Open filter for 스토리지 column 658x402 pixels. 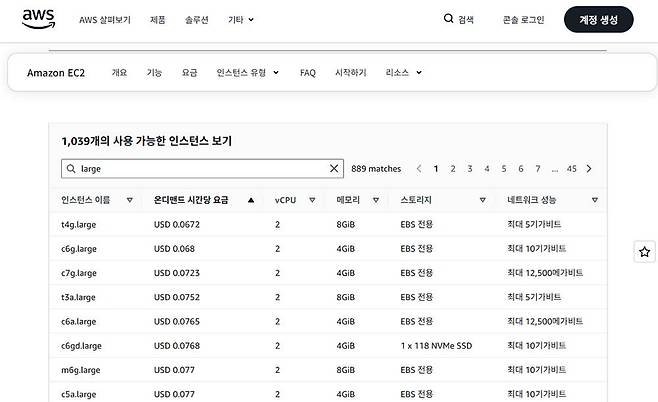pyautogui.click(x=483, y=200)
